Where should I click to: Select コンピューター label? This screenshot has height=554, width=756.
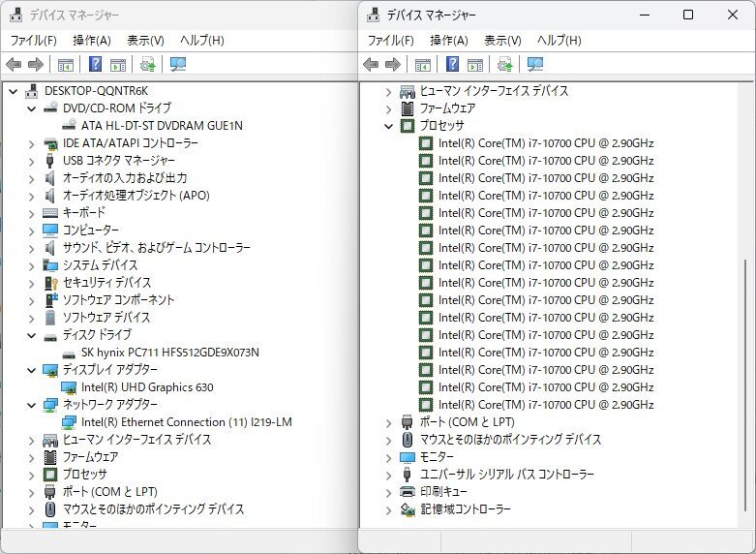pos(91,231)
